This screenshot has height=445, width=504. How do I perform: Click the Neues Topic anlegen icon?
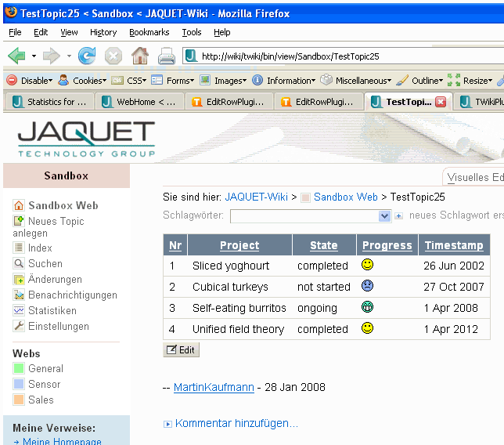click(x=19, y=221)
